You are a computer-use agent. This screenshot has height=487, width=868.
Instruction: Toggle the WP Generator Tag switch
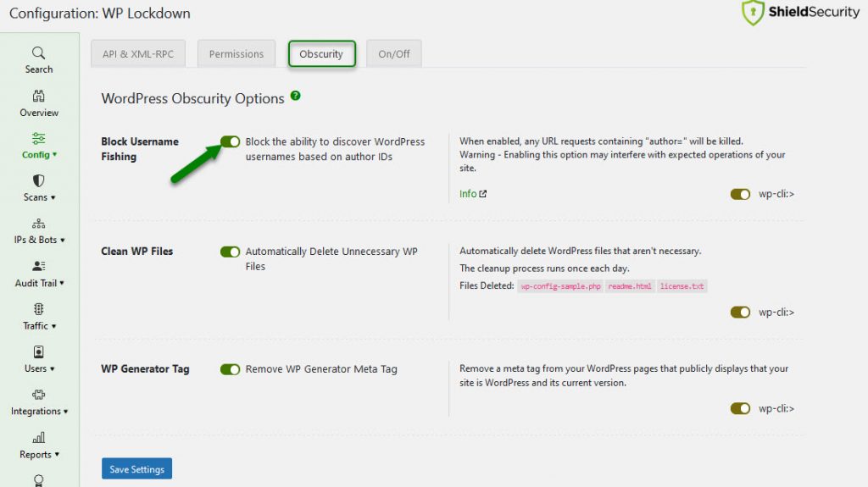[231, 369]
